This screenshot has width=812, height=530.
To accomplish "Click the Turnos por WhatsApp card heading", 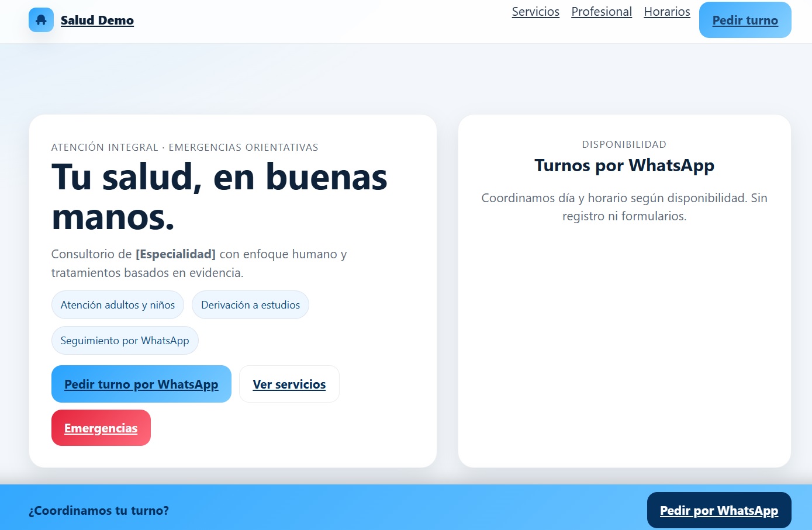I will [624, 165].
